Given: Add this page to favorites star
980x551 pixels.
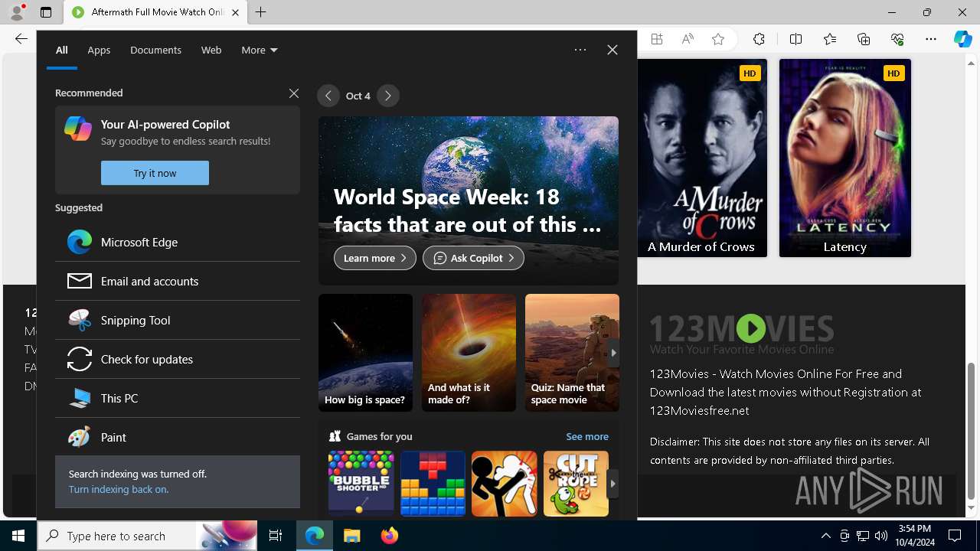Looking at the screenshot, I should point(718,39).
